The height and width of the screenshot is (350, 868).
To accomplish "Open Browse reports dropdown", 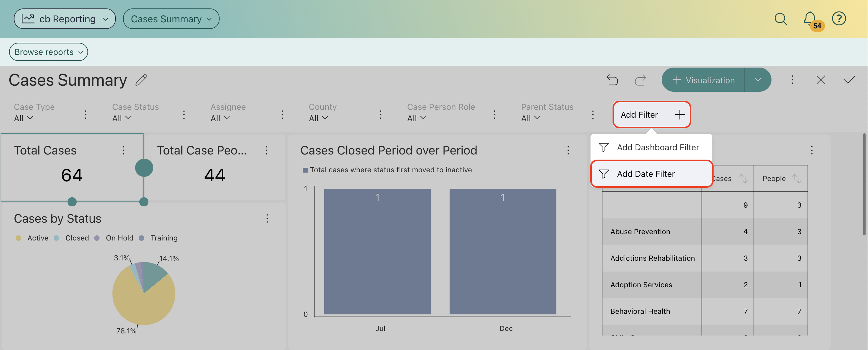I will pyautogui.click(x=48, y=52).
